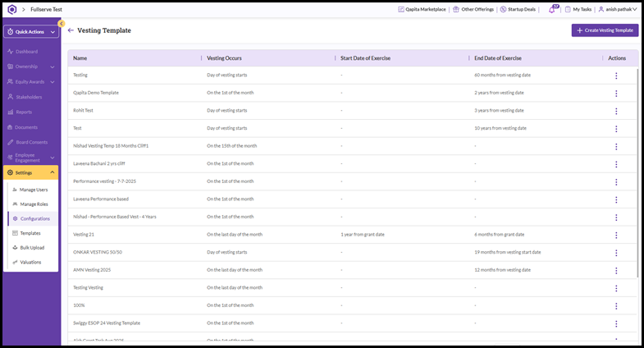Open Startup Deals
The width and height of the screenshot is (644, 348).
[518, 9]
